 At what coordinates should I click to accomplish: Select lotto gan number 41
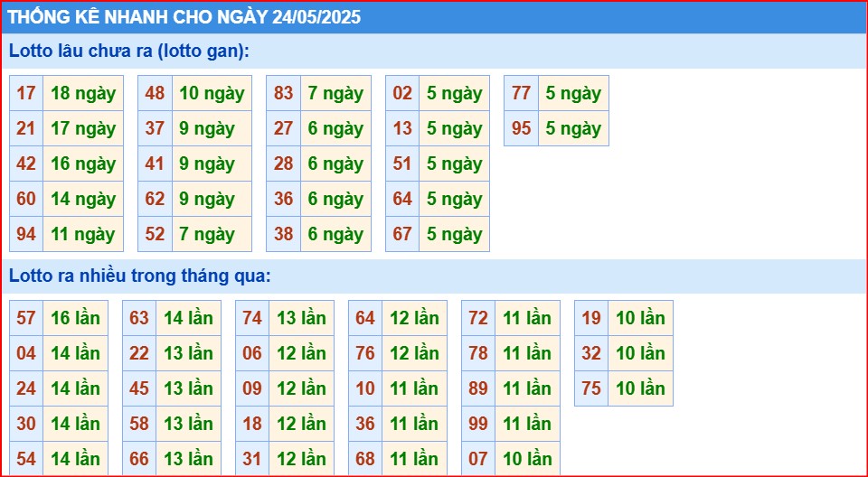(x=155, y=164)
